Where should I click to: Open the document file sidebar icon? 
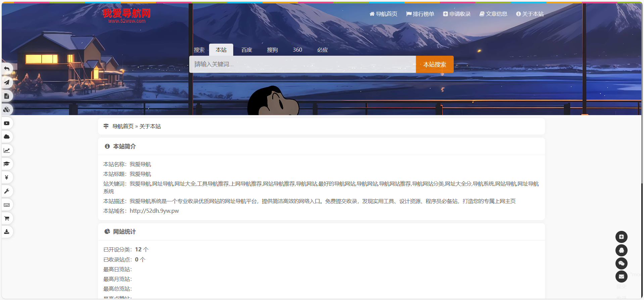tap(7, 96)
